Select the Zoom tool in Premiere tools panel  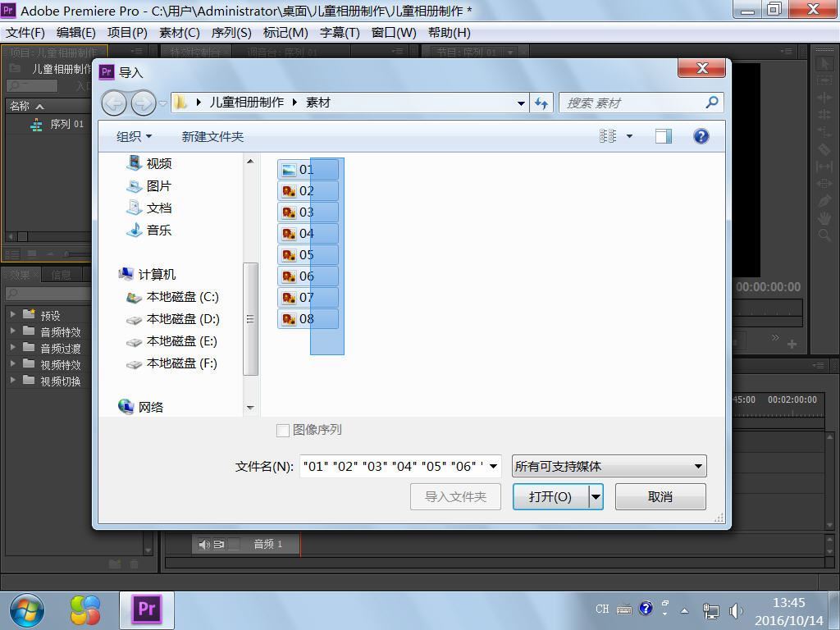(824, 235)
